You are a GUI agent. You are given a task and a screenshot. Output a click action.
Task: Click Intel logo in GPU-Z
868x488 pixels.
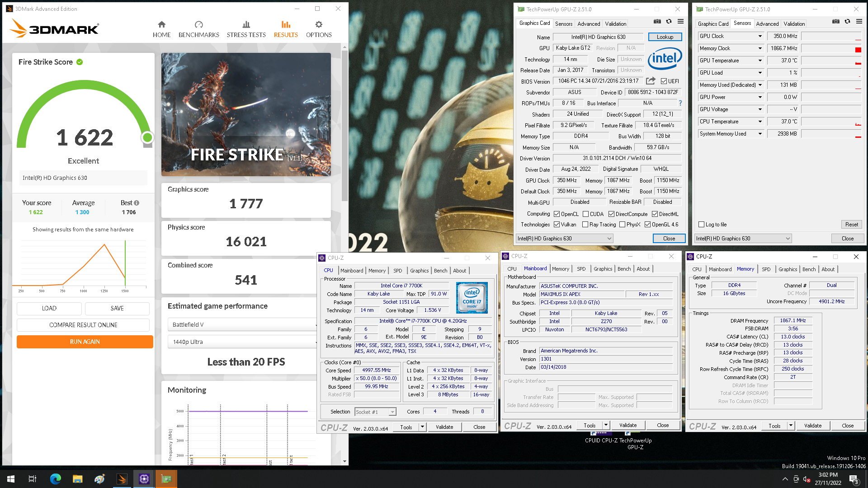[x=665, y=58]
